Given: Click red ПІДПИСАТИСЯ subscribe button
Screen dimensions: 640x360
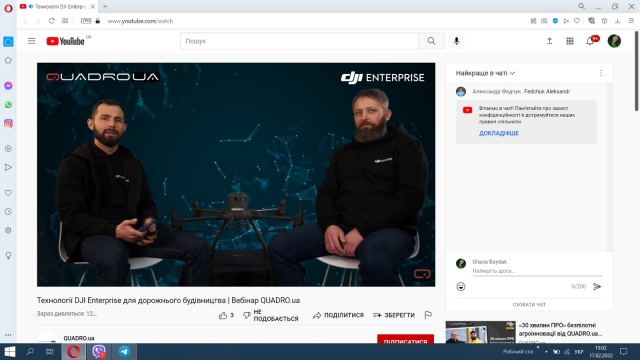Looking at the screenshot, I should [405, 339].
